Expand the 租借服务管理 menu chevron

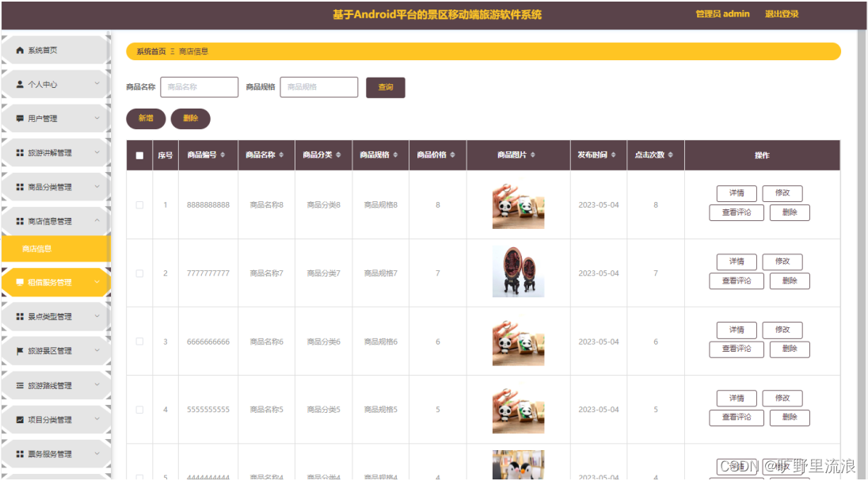point(97,282)
